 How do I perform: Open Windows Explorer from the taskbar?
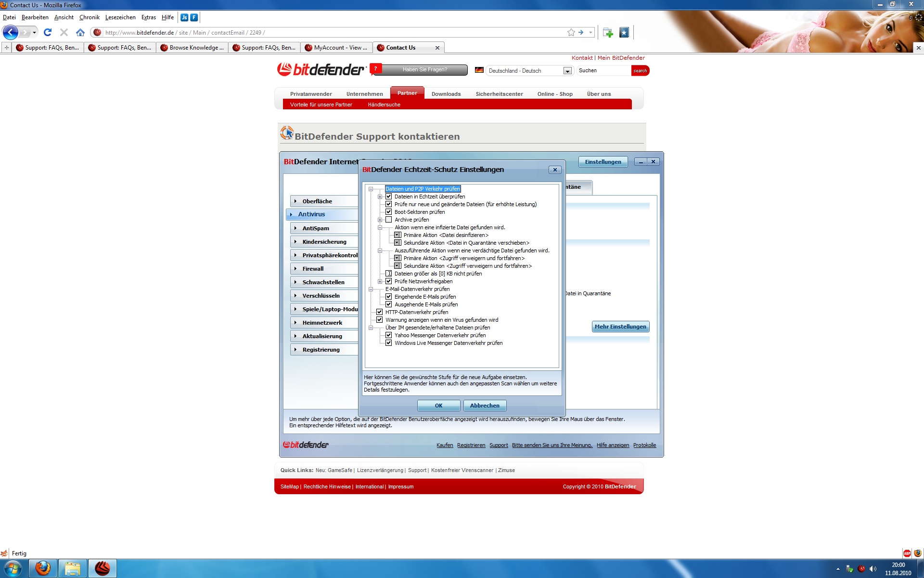pyautogui.click(x=72, y=568)
